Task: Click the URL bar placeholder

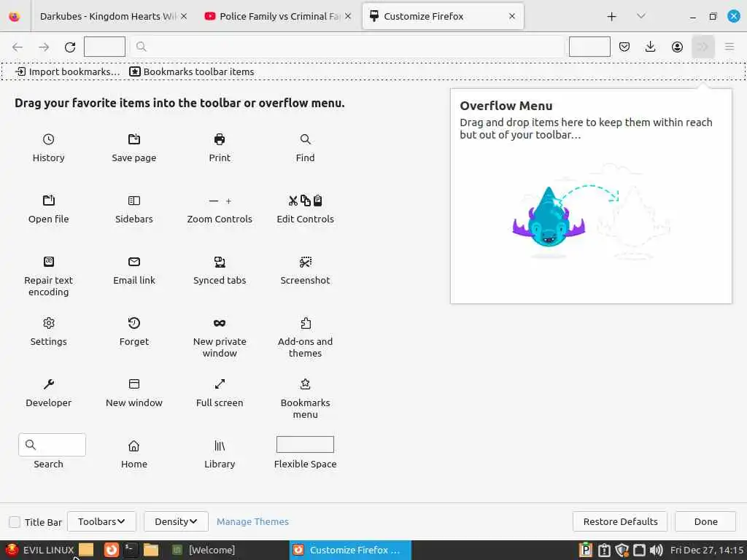Action: click(x=347, y=47)
